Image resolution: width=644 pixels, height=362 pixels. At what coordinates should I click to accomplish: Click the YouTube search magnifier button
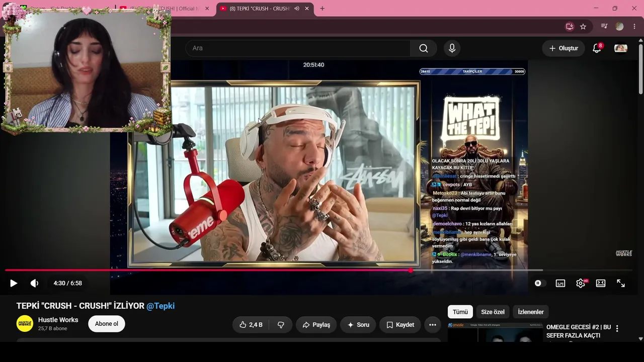tap(424, 48)
